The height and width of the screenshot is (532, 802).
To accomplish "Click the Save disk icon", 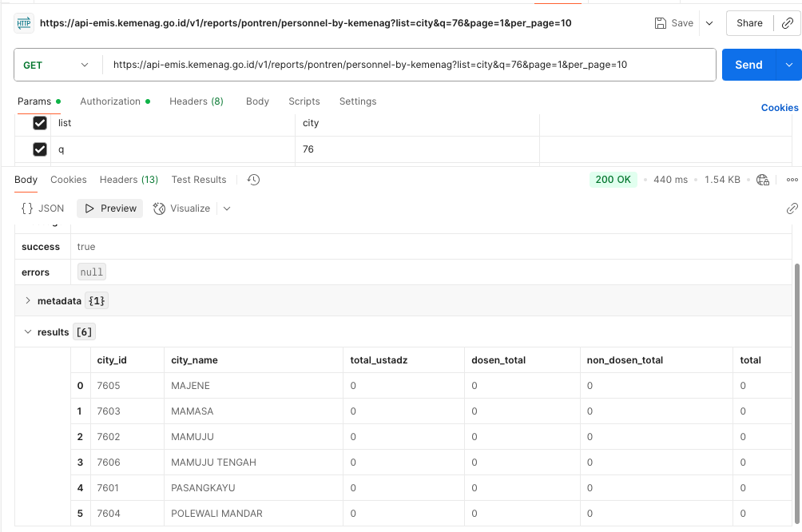I will [x=661, y=23].
